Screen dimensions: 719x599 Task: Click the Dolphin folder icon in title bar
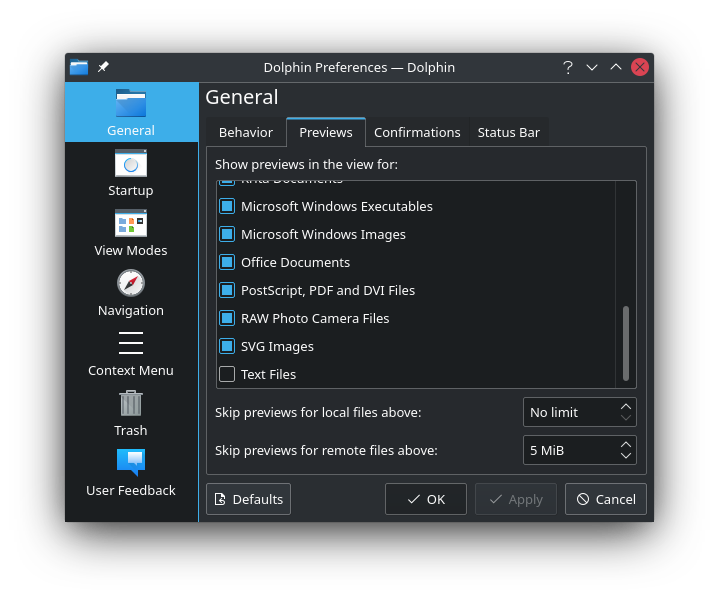[79, 67]
